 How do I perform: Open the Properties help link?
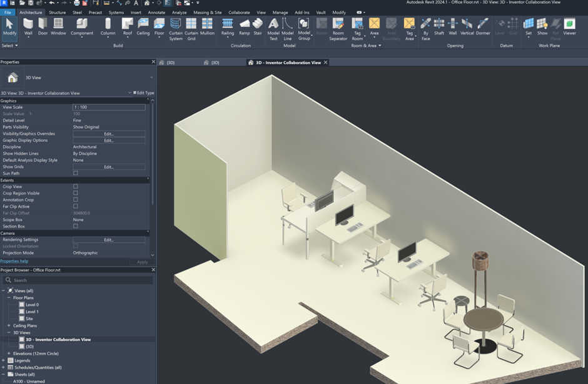(14, 261)
